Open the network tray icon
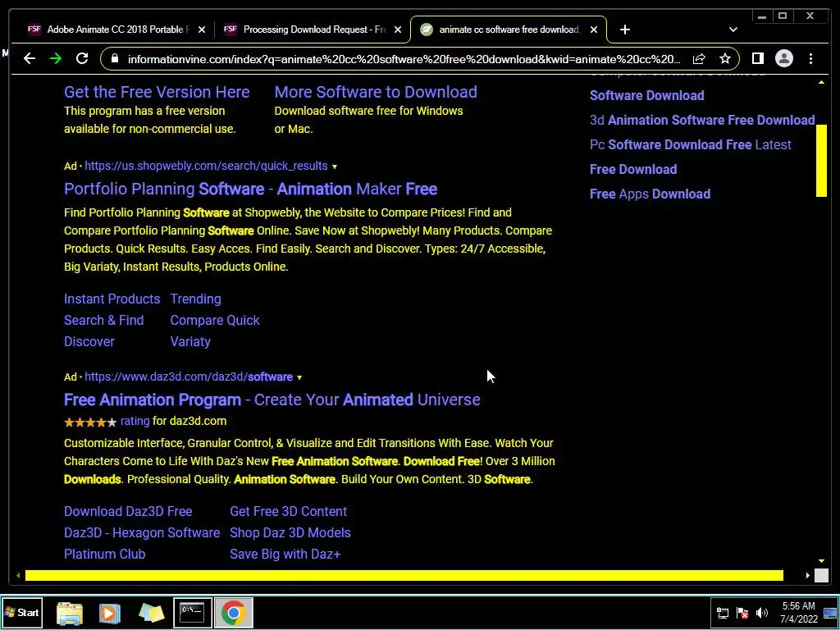 722,613
